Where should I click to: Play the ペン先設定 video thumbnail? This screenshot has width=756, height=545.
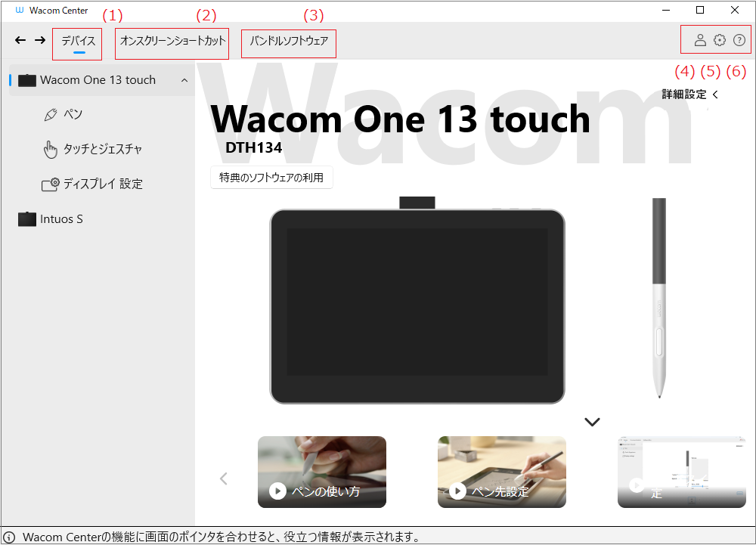501,472
